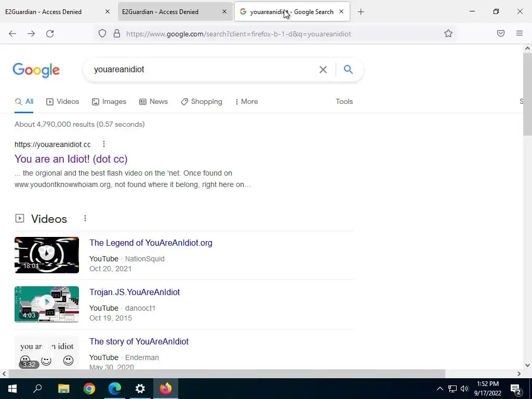Save the page to Pocket

501,33
